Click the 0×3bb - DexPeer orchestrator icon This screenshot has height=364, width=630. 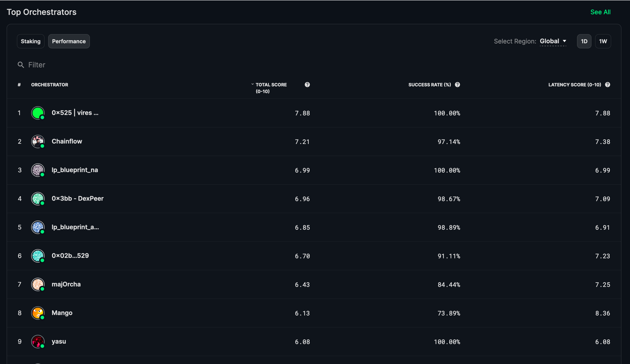[x=38, y=198]
